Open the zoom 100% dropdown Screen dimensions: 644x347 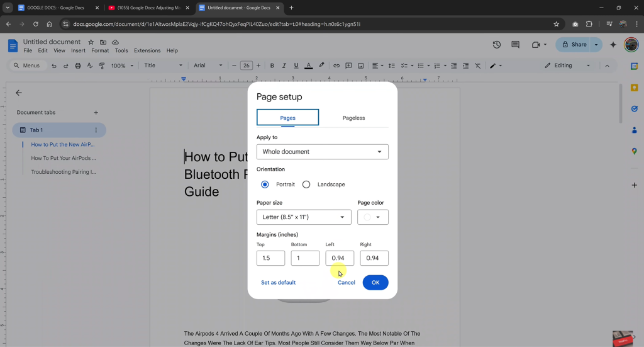tap(123, 65)
